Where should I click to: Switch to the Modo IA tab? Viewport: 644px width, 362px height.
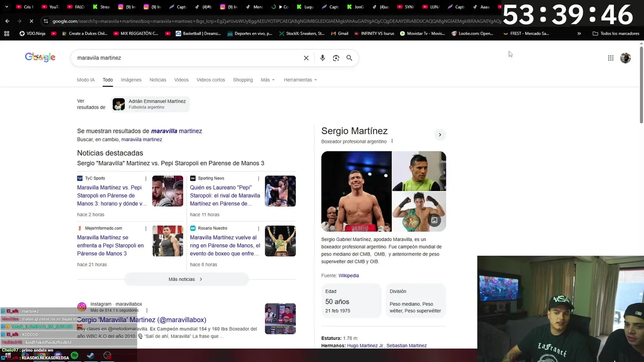pyautogui.click(x=86, y=80)
